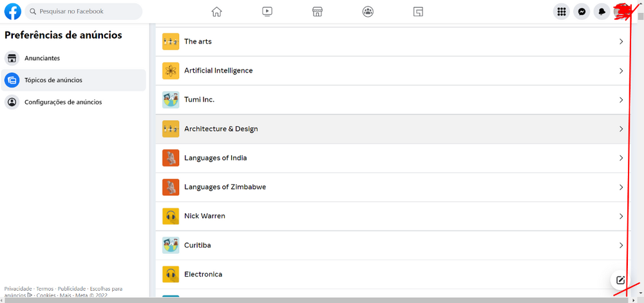The image size is (644, 303).
Task: Click the horizontal scrollbar at bottom
Action: 316,300
